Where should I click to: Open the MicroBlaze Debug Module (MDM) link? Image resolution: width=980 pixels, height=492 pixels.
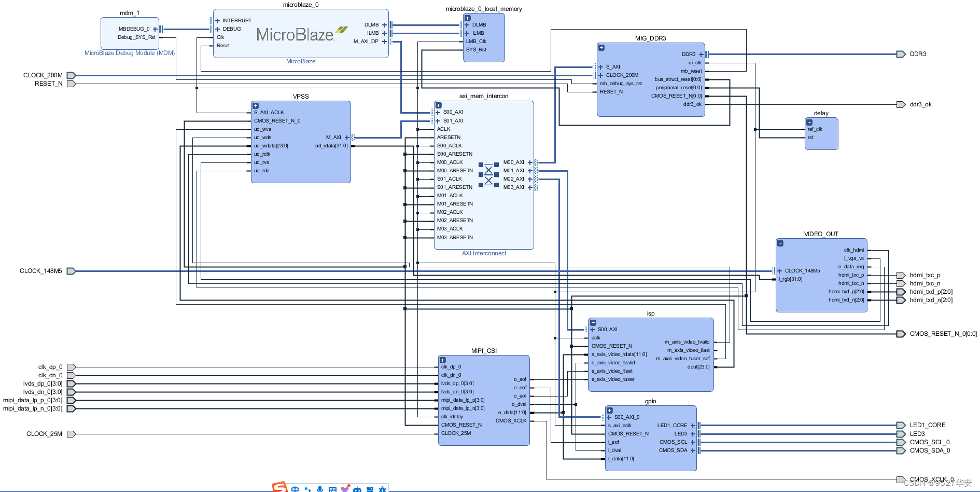130,53
